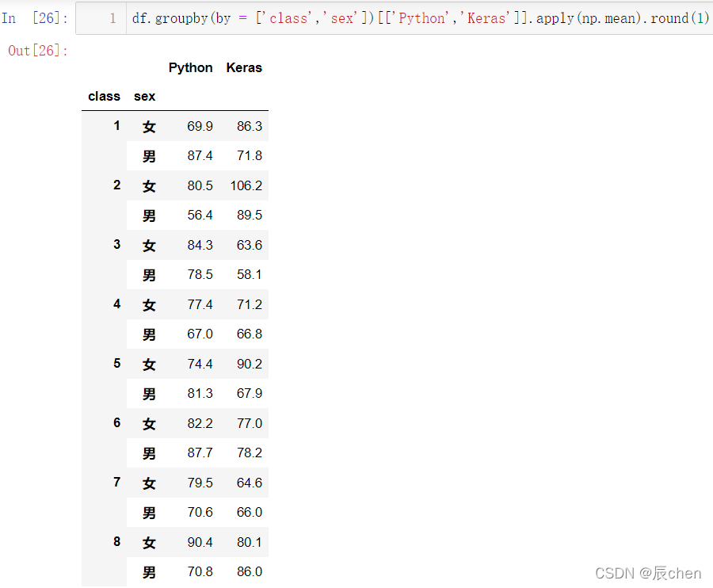Click class index label 6
This screenshot has width=713, height=588.
pos(117,423)
